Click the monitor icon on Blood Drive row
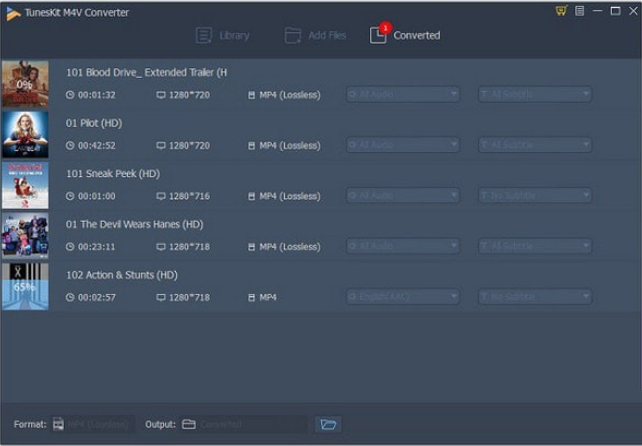The height and width of the screenshot is (446, 642). click(x=161, y=95)
